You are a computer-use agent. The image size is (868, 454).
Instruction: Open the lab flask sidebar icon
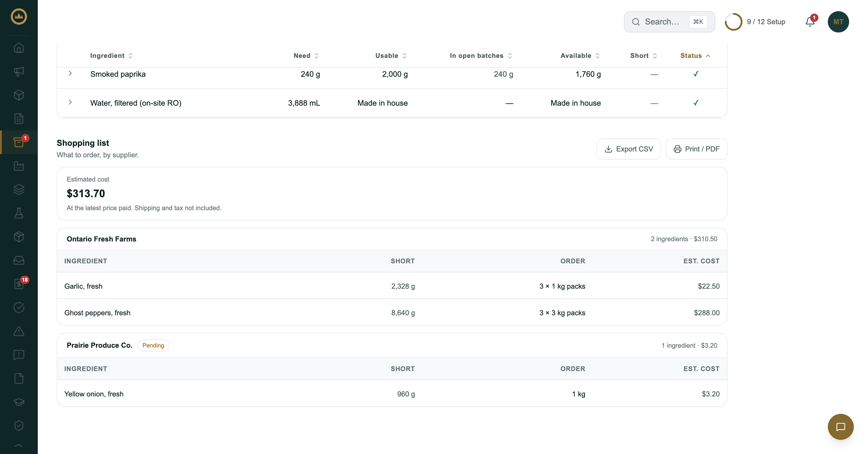19,213
